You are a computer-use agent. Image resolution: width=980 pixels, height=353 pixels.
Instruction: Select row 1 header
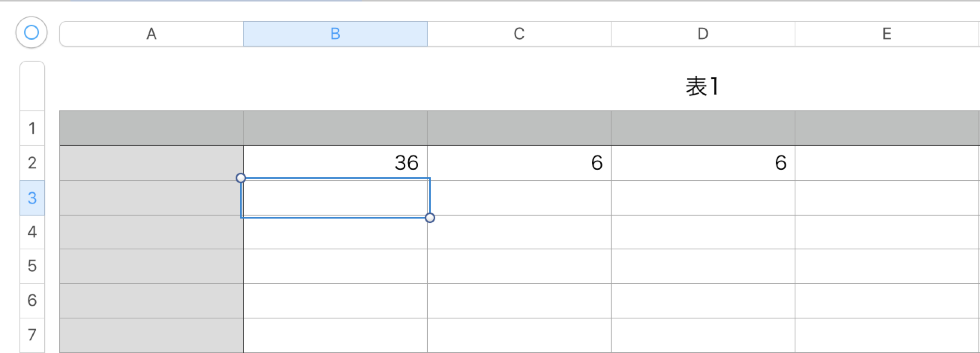(x=32, y=128)
